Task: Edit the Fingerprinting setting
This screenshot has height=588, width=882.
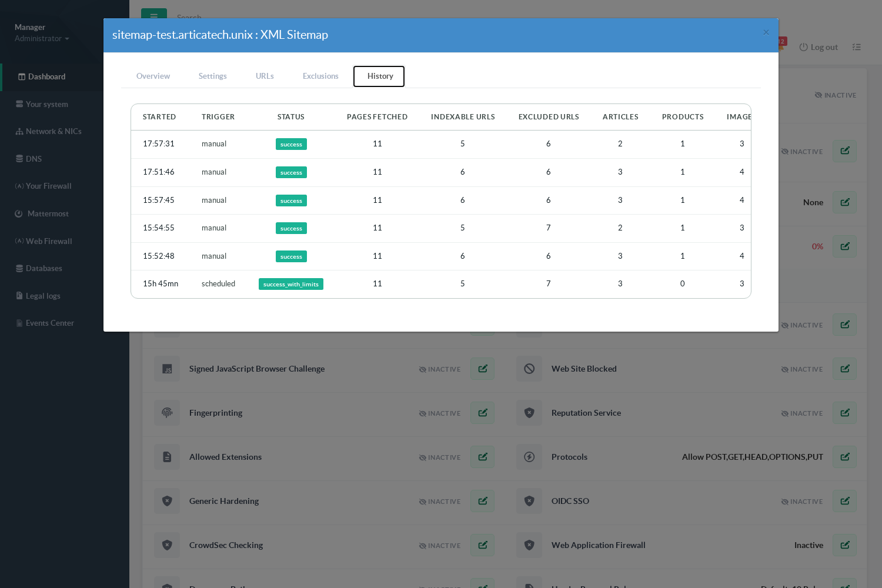Action: click(483, 413)
